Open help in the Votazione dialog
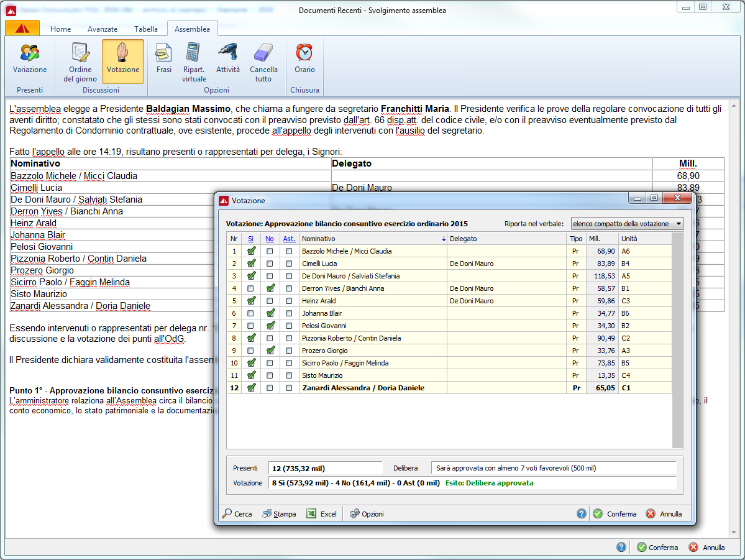This screenshot has width=745, height=560. coord(581,514)
